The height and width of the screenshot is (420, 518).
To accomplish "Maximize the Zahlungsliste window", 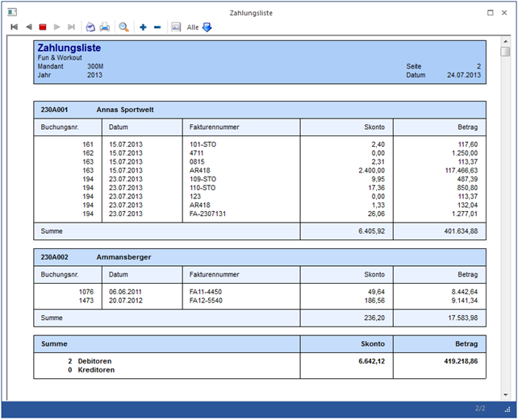I will click(x=491, y=13).
